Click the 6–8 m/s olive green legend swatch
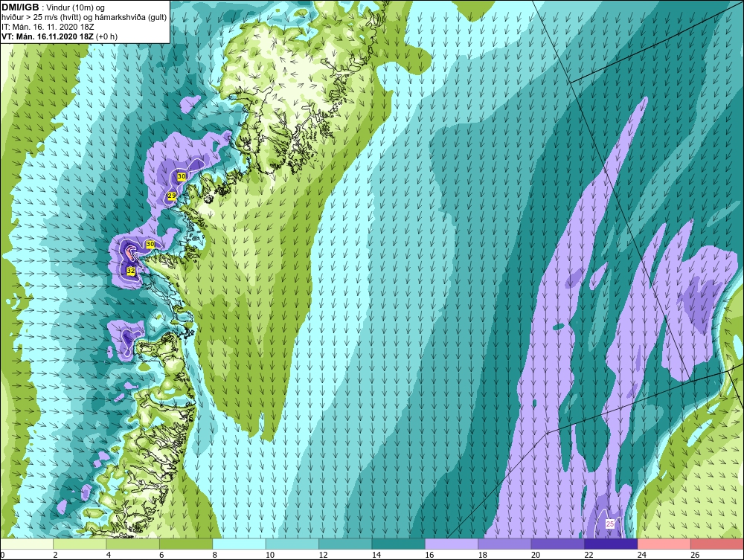This screenshot has width=744, height=560. pos(186,544)
